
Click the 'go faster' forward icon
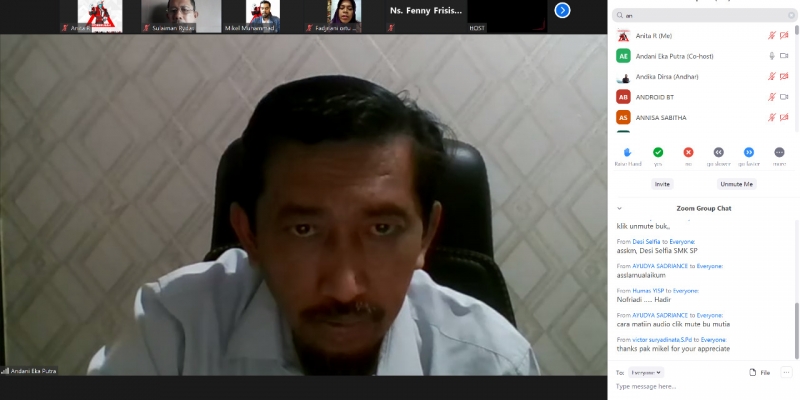pos(748,152)
